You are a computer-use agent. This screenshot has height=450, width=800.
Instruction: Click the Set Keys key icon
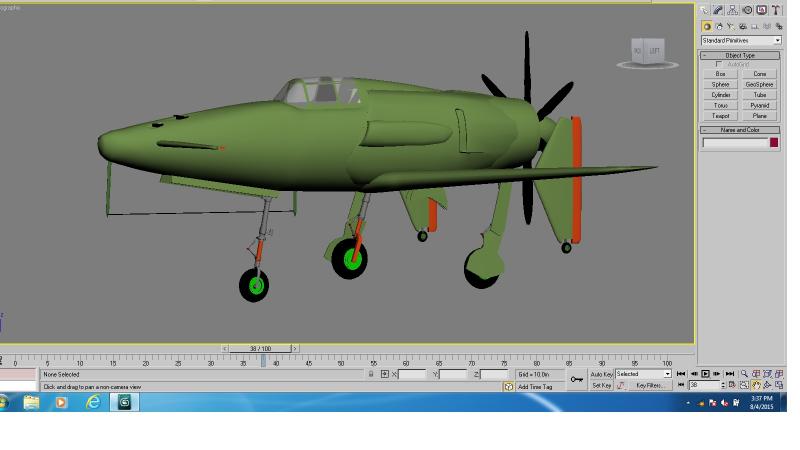[577, 380]
